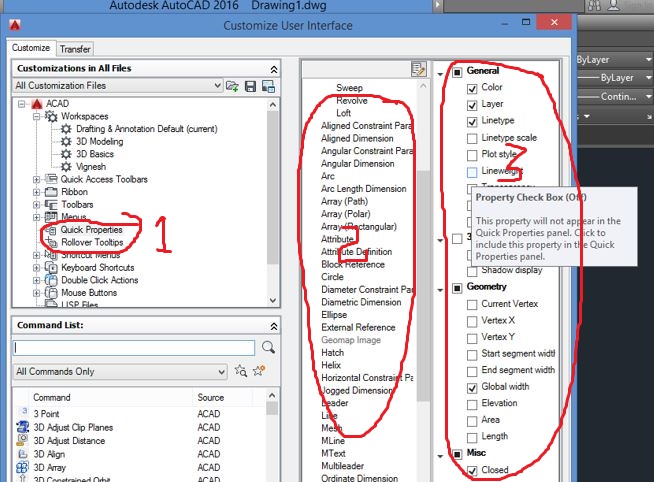The image size is (654, 482).
Task: Click the Ribbon node icon
Action: coord(51,192)
